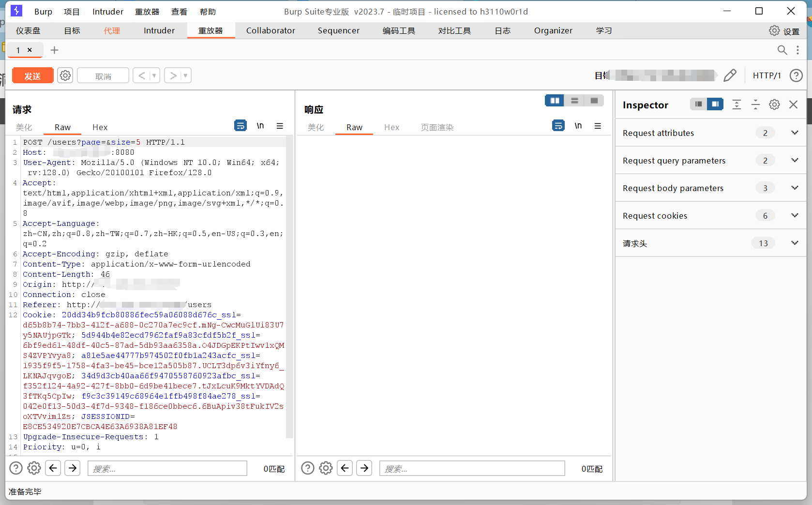Toggle the HTTP/1 protocol label

pyautogui.click(x=767, y=75)
